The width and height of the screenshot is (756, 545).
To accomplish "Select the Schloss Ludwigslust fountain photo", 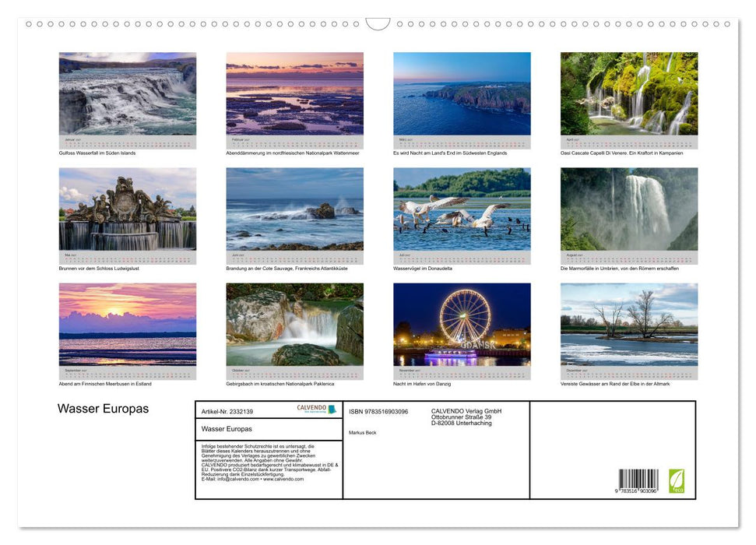I will (127, 209).
